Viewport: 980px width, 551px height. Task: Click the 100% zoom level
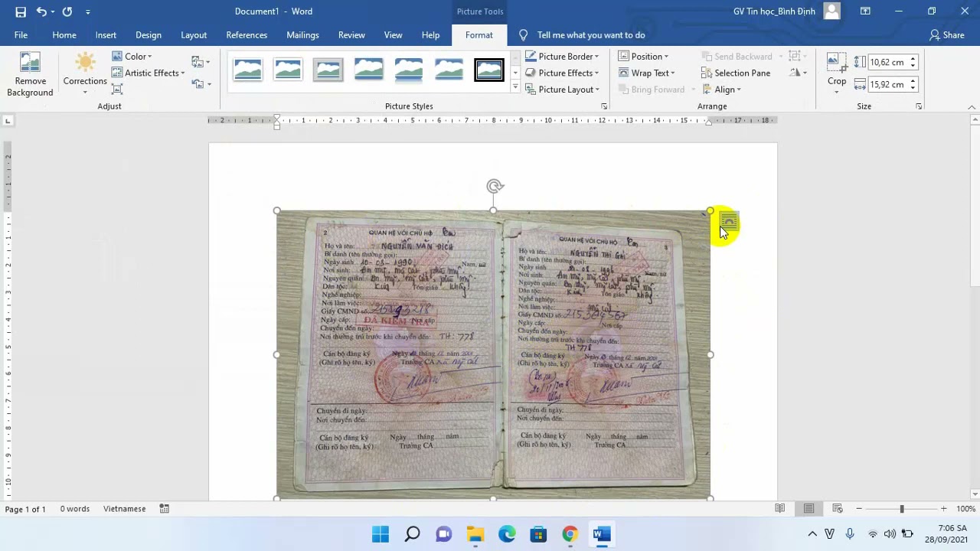(x=965, y=509)
